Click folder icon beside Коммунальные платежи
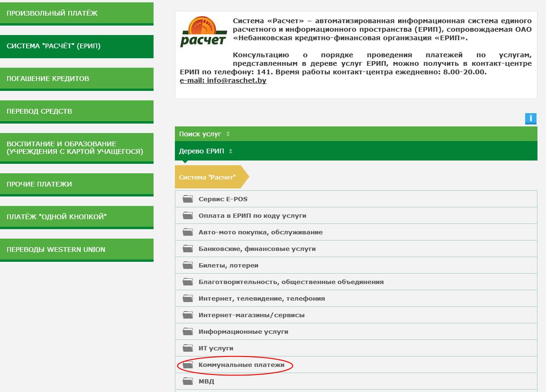Screen dimensions: 546x392 [x=188, y=365]
